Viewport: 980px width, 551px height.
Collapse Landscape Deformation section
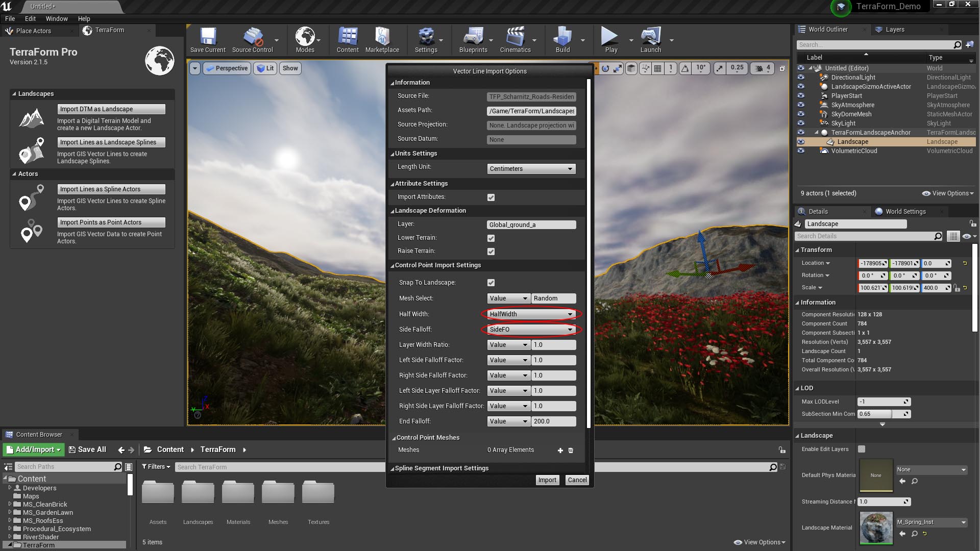(x=393, y=211)
